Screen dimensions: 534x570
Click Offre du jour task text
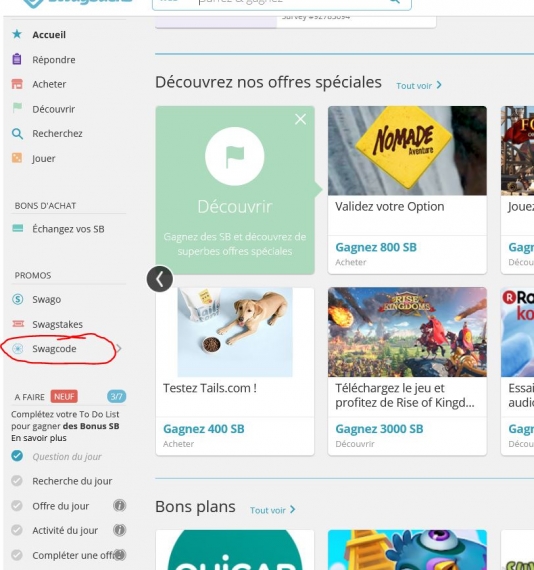pos(60,506)
